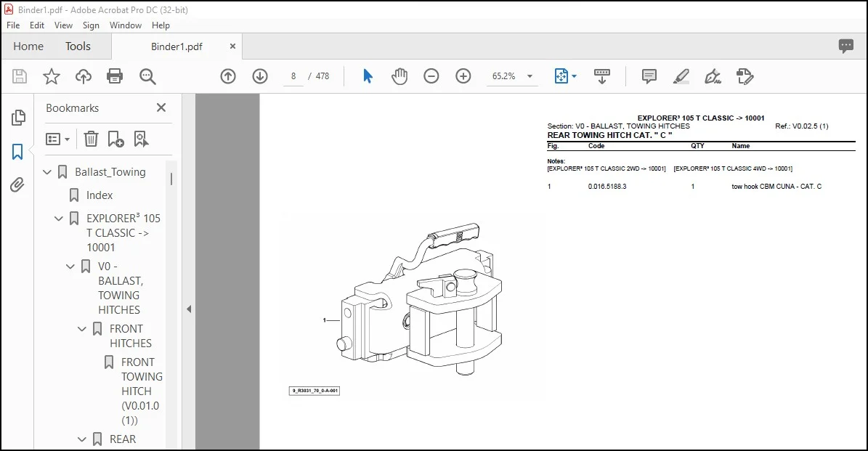Collapse navigation pane with side arrow
The image size is (868, 451).
point(189,309)
